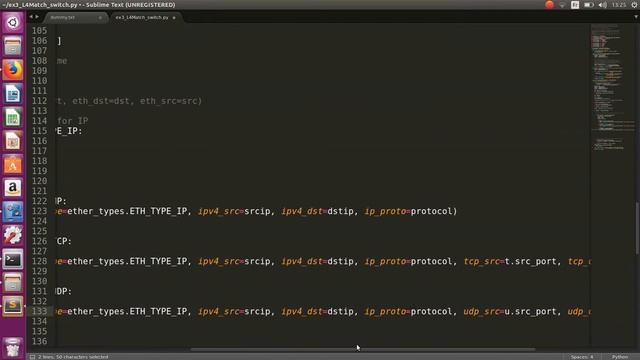
Task: Click 'ip_proto' on line 123
Action: (385, 211)
